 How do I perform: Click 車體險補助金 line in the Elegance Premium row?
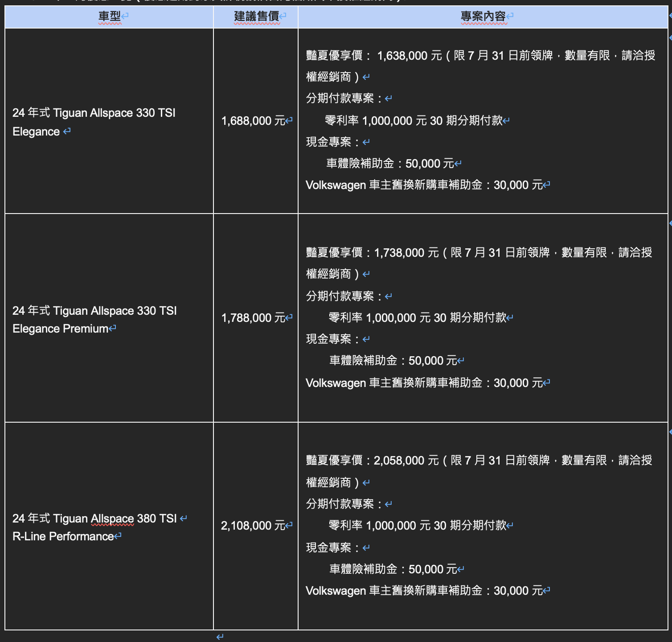[x=393, y=361]
